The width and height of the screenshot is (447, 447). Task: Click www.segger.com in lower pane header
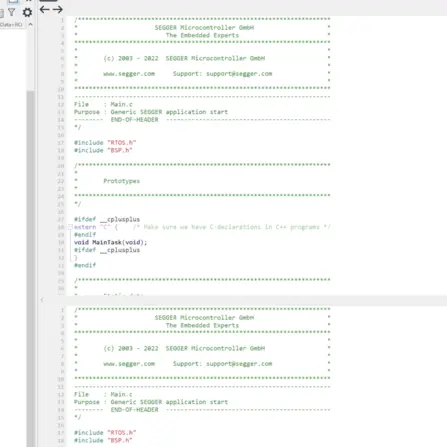point(129,364)
